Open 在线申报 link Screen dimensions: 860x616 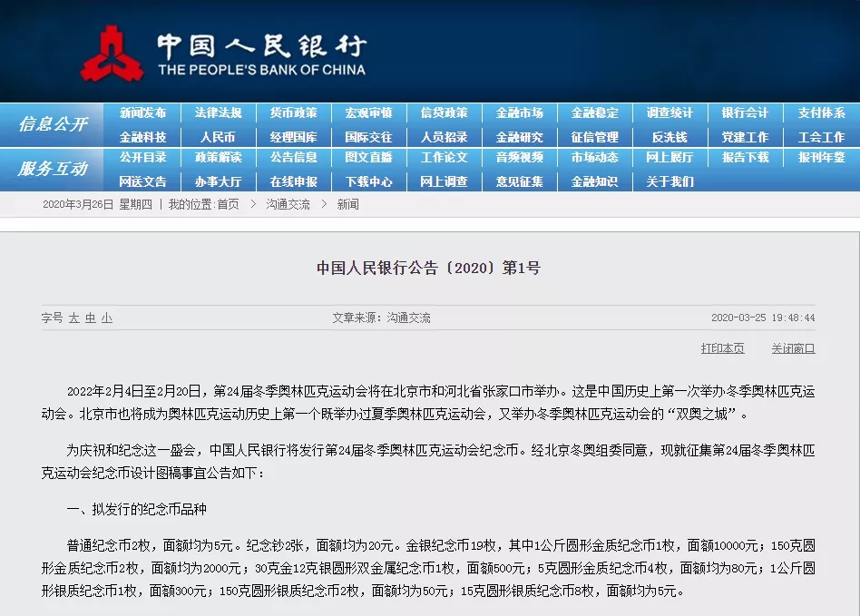click(x=293, y=181)
